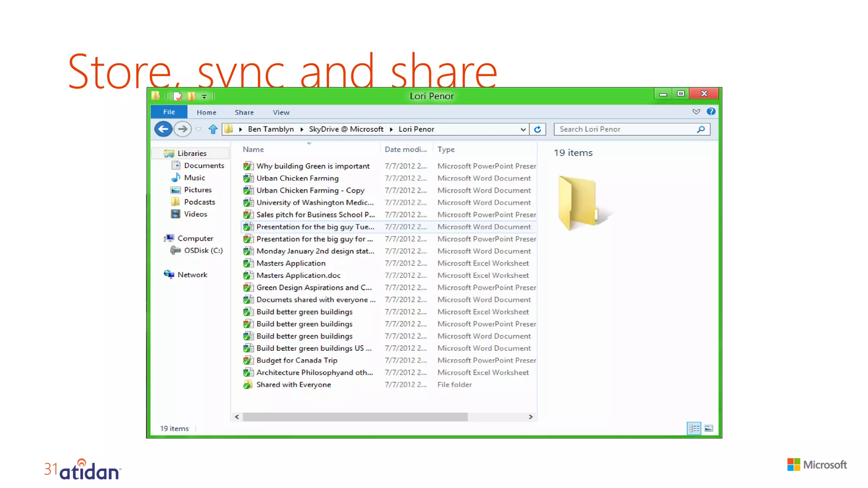Select Green Design Aspirations and C...
Viewport: 868px width, 488px height.
314,288
